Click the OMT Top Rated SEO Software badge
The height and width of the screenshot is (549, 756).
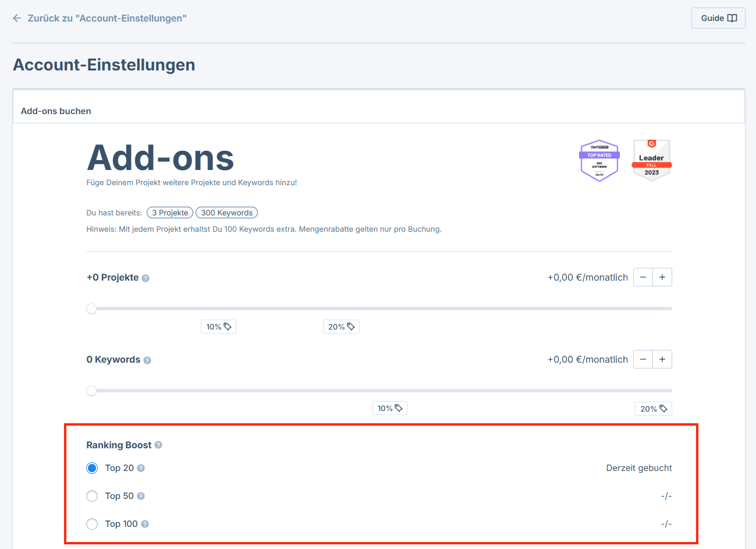(x=599, y=160)
